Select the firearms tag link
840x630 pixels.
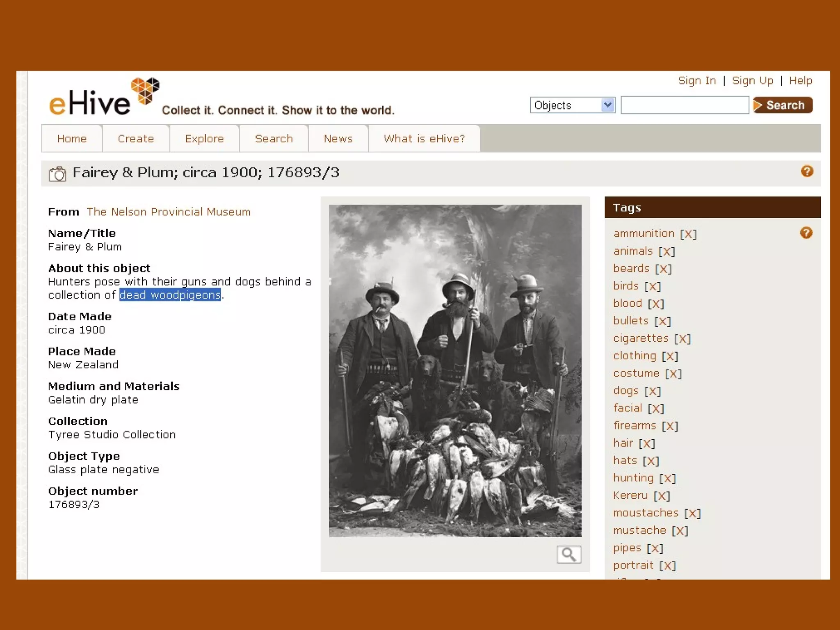point(635,426)
